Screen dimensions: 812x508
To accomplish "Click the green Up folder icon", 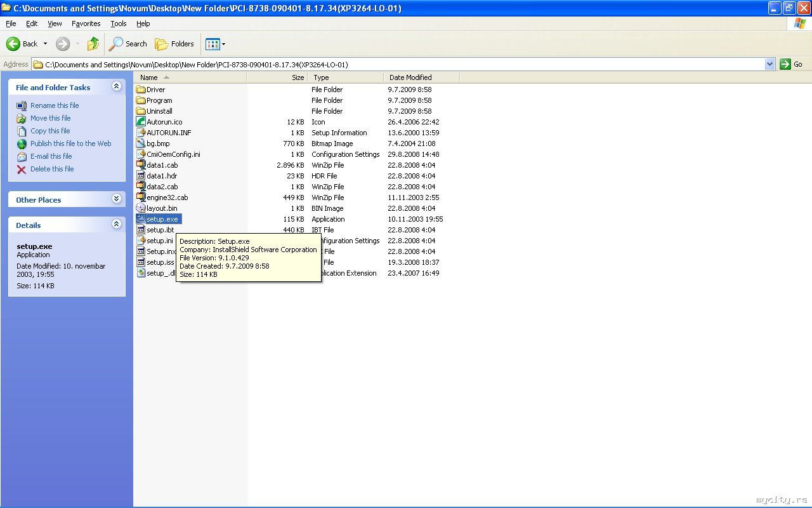I will (x=93, y=44).
